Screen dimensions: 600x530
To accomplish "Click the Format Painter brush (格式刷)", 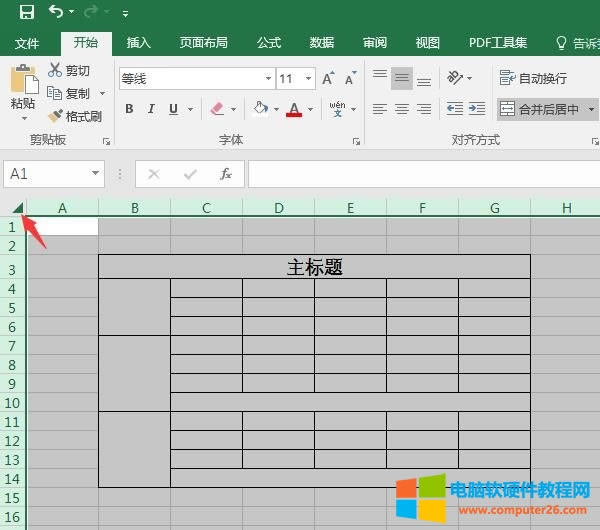I will [x=75, y=116].
